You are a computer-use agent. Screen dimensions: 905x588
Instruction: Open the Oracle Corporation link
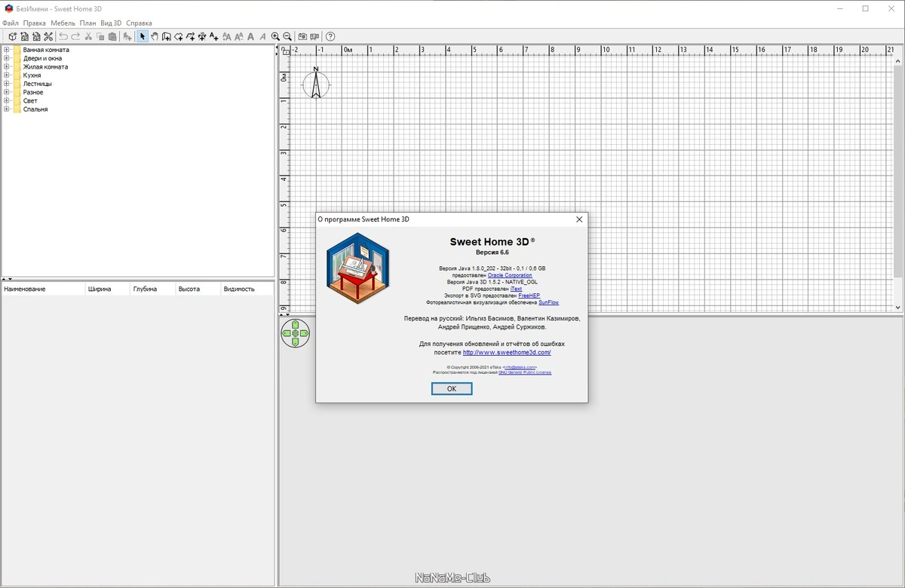click(510, 275)
